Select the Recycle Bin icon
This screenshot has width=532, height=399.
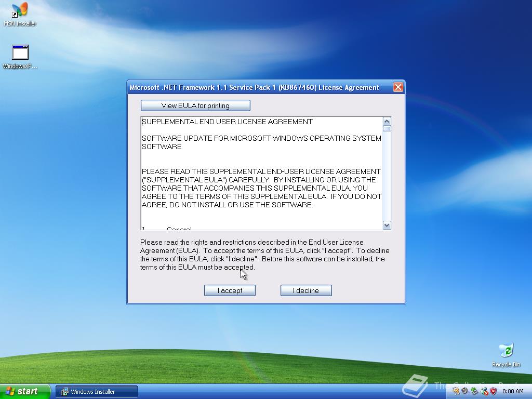[506, 355]
